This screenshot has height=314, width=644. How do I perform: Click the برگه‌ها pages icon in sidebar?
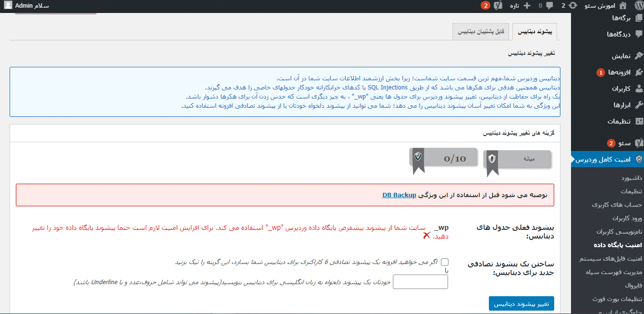click(x=639, y=17)
